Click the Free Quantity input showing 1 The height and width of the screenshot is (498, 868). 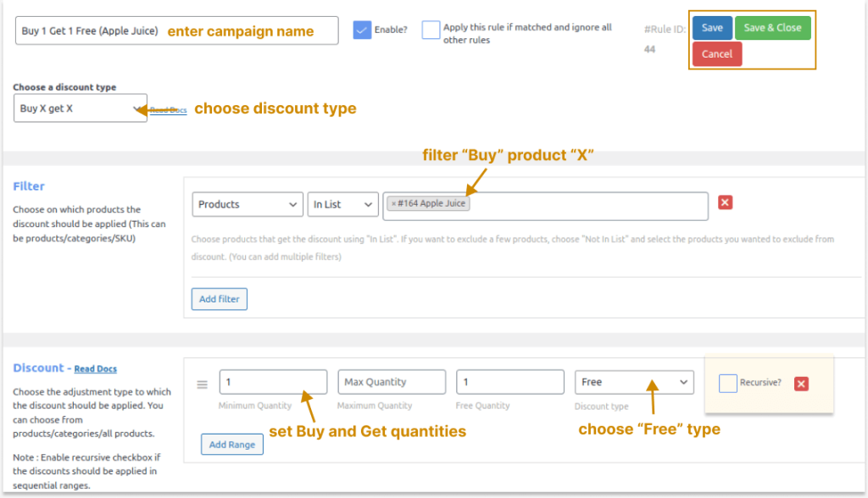[510, 382]
